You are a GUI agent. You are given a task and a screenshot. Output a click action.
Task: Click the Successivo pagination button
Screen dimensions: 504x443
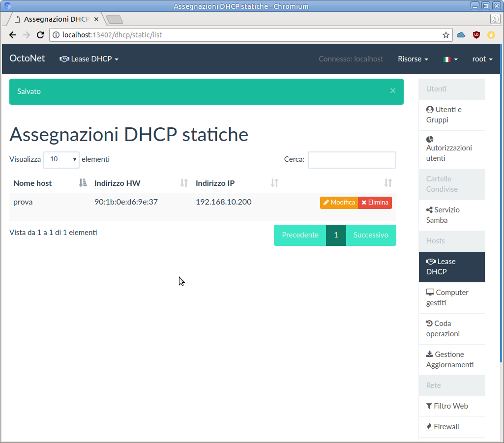pos(371,235)
